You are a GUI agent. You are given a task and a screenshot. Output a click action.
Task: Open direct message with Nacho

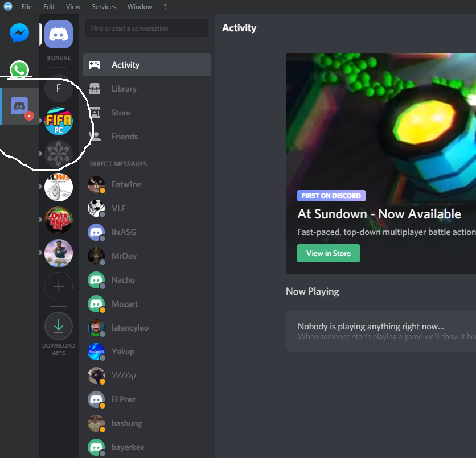(147, 280)
